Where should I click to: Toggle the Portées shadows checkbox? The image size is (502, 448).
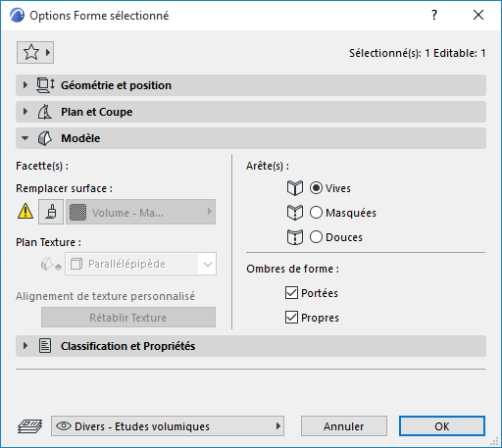click(x=291, y=293)
